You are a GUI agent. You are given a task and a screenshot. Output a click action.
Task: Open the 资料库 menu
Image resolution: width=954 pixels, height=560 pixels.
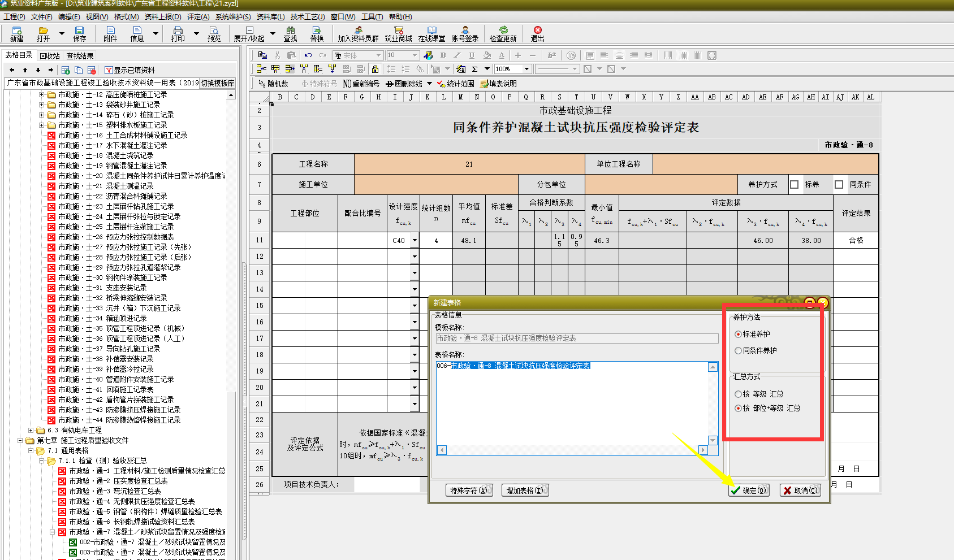point(270,17)
